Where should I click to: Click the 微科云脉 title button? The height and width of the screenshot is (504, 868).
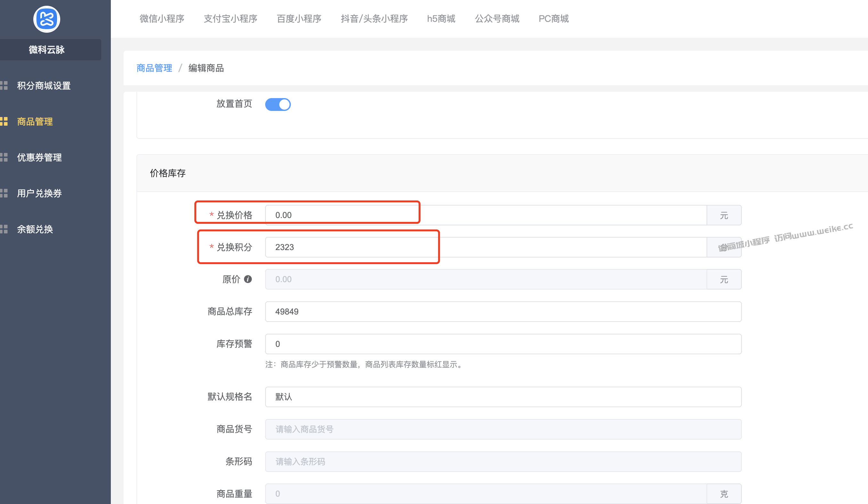(47, 50)
